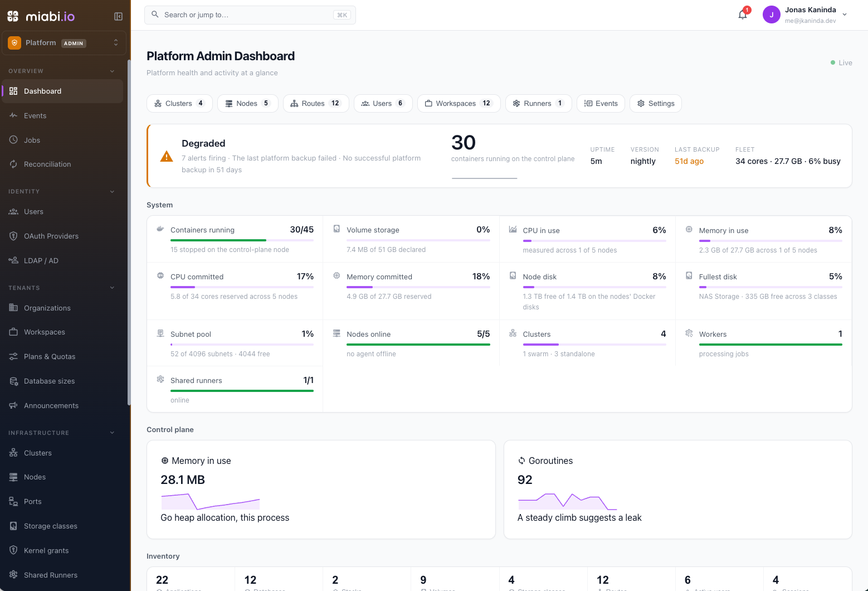Click the Plans & Quotas sliders icon
The width and height of the screenshot is (868, 591).
[13, 356]
